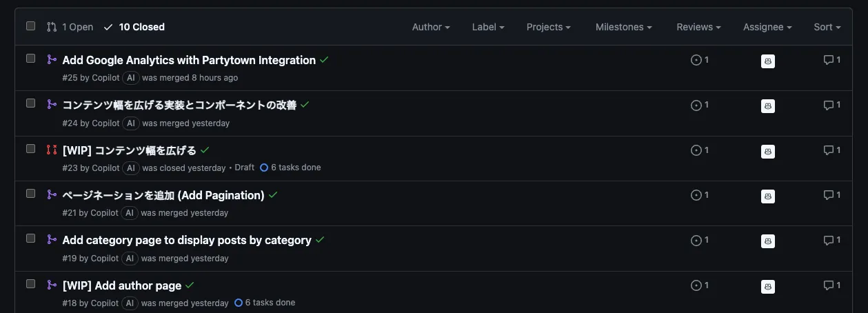Open comment icon on PR #24 row
The width and height of the screenshot is (868, 313).
(x=831, y=105)
